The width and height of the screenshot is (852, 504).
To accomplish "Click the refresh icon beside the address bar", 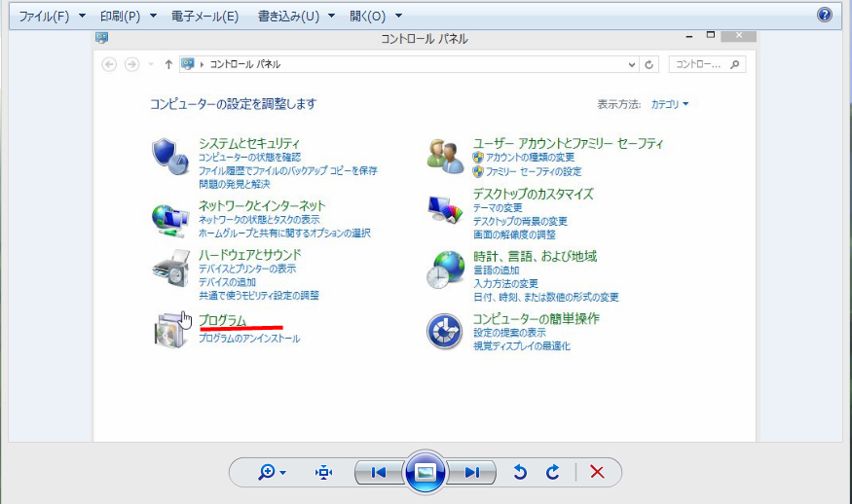I will [648, 64].
